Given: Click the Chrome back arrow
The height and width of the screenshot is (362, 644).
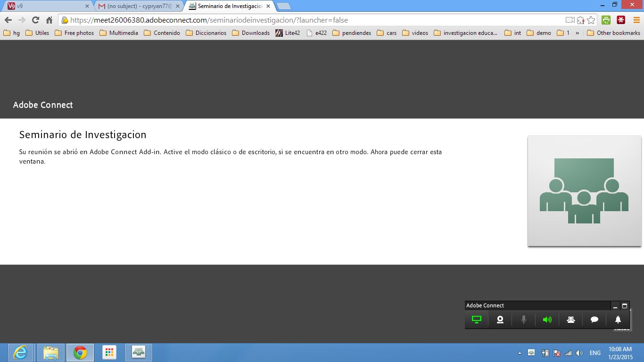Looking at the screenshot, I should (8, 20).
